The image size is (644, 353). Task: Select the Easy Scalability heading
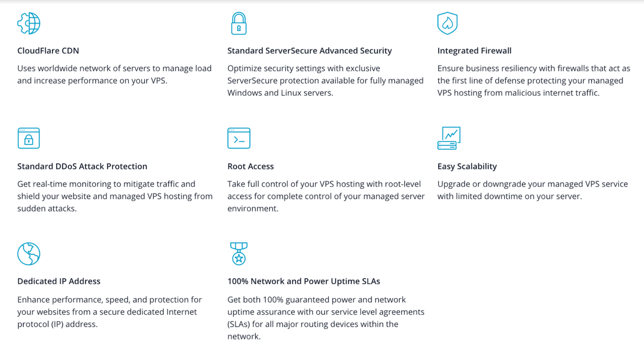coord(467,166)
